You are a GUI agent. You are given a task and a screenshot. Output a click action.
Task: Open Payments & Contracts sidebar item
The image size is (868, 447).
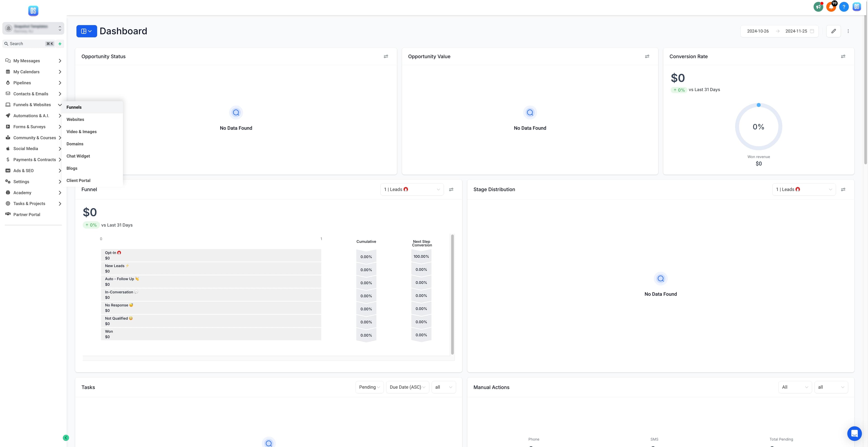(x=33, y=159)
